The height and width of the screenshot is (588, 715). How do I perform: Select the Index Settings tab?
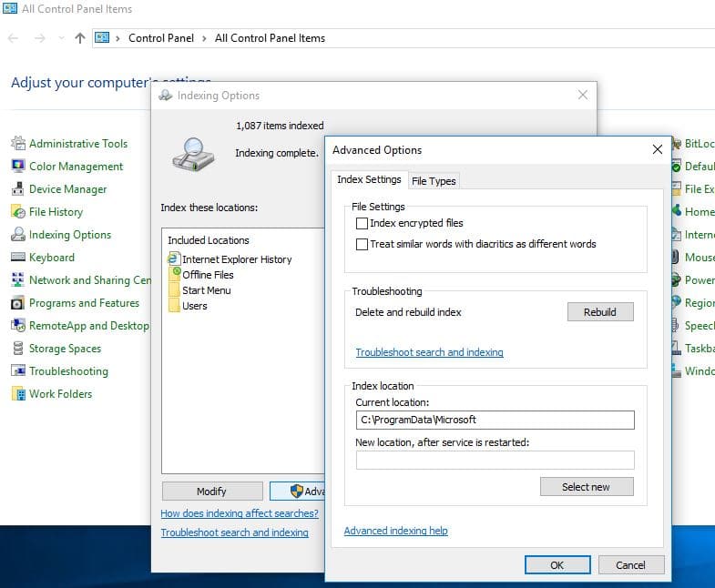369,180
